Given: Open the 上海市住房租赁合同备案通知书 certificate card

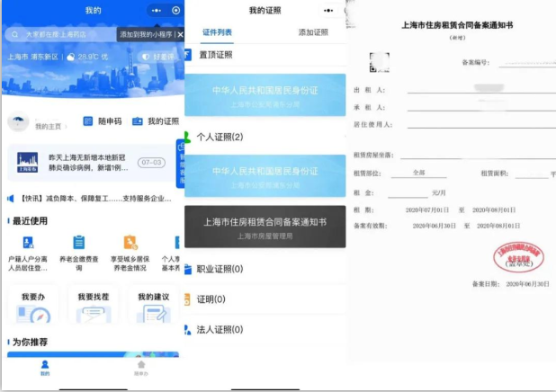Looking at the screenshot, I should pyautogui.click(x=265, y=227).
